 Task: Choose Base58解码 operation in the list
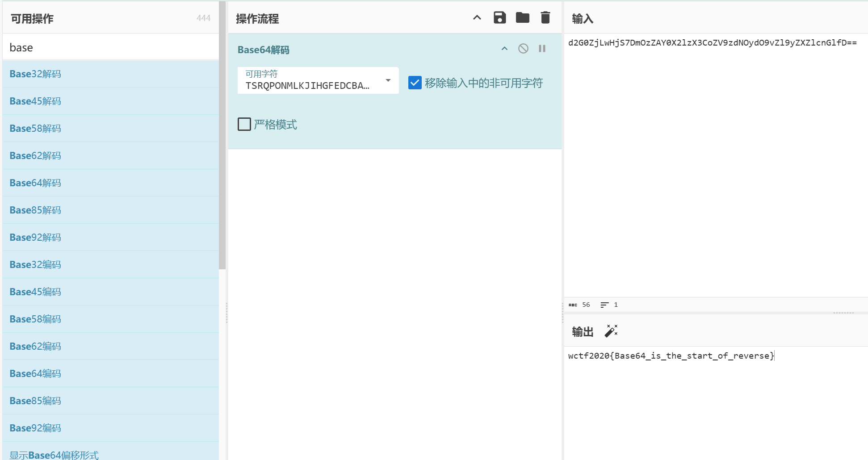coord(35,128)
